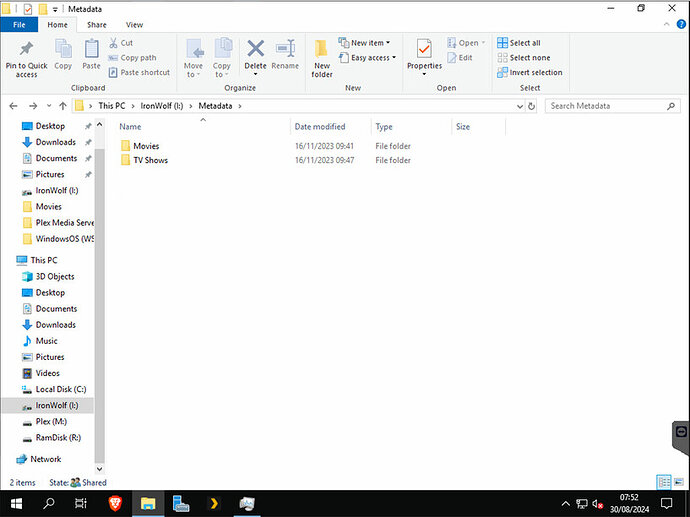Click Invert selection in ribbon
Screen dimensions: 690x517
tap(530, 72)
